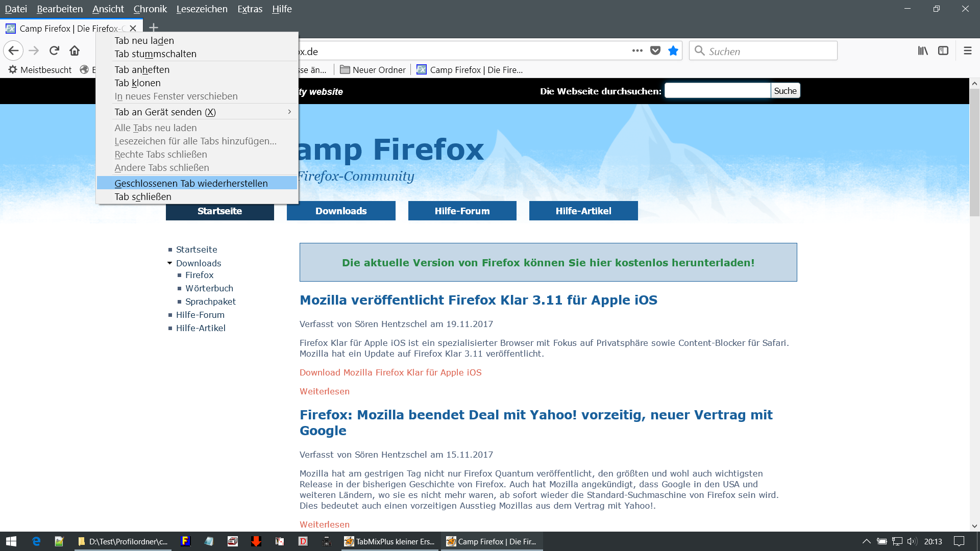This screenshot has height=551, width=980.
Task: Open the Lesezeichen menu
Action: (202, 9)
